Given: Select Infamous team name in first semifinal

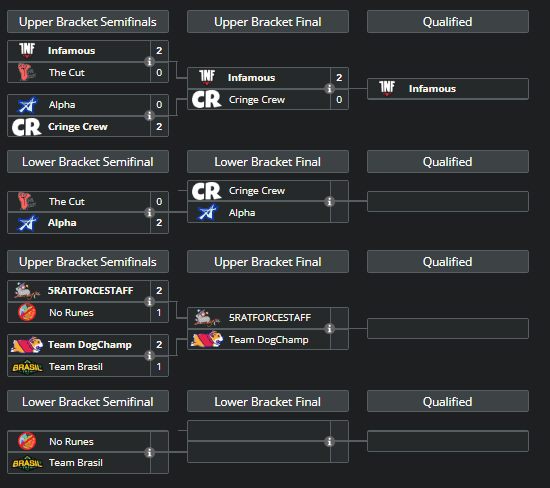Looking at the screenshot, I should point(72,51).
